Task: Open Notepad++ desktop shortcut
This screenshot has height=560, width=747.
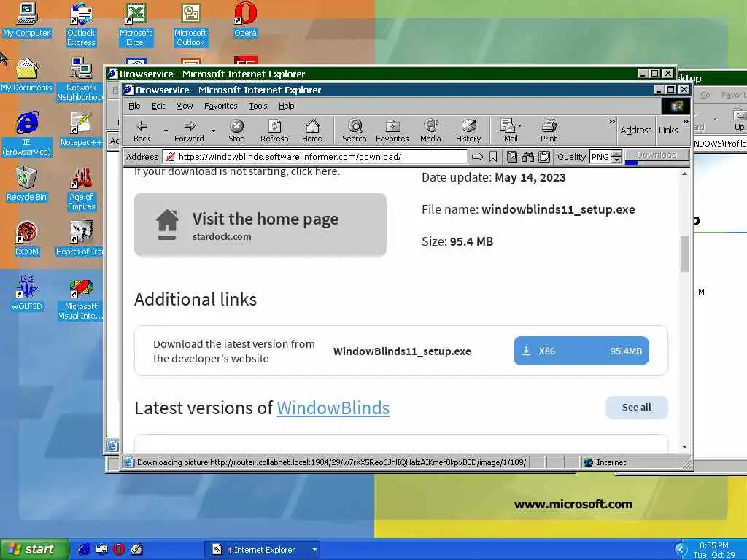Action: [82, 129]
